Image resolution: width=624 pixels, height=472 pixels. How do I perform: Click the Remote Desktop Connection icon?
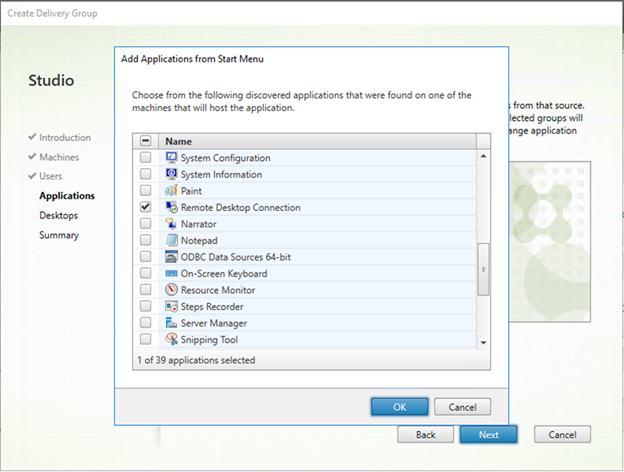(x=171, y=207)
